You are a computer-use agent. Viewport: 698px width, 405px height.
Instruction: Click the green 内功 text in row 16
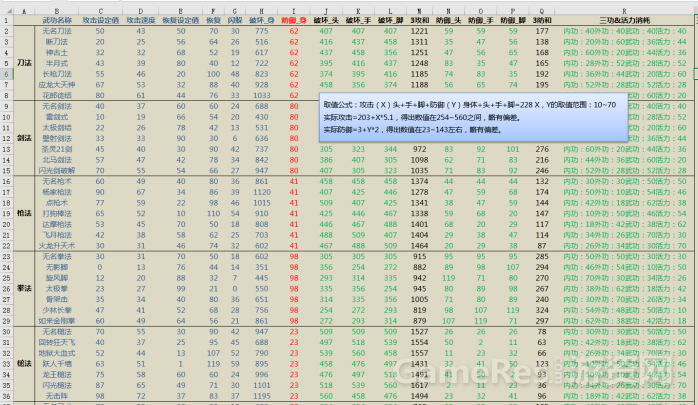(570, 181)
